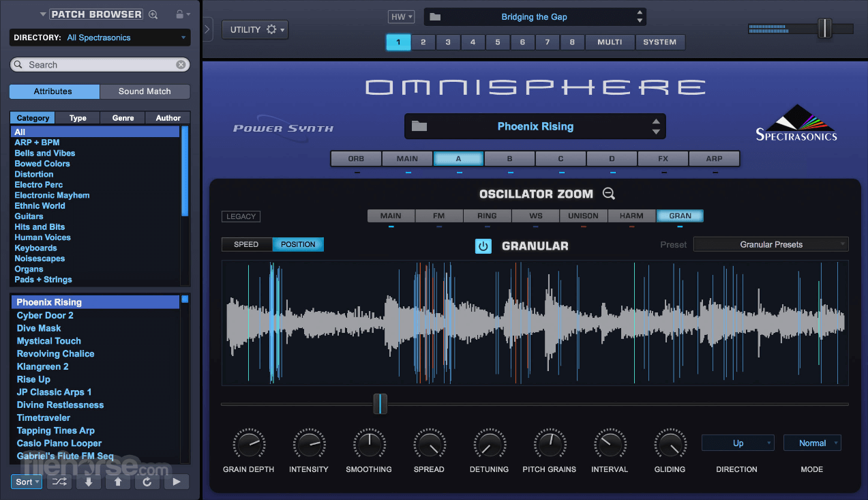Step to next patch with down arrow
This screenshot has height=500, width=868.
(x=89, y=482)
